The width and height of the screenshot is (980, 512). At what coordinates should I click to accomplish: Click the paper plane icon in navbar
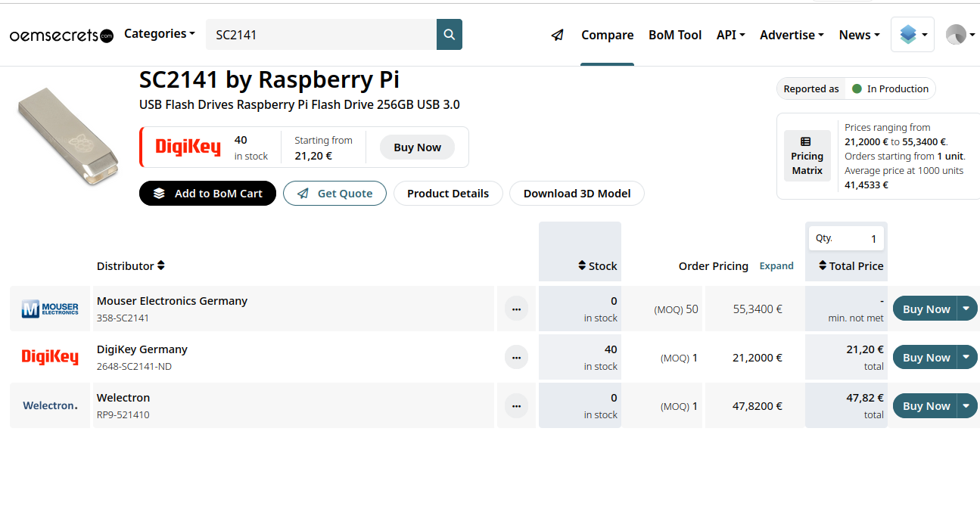[558, 35]
